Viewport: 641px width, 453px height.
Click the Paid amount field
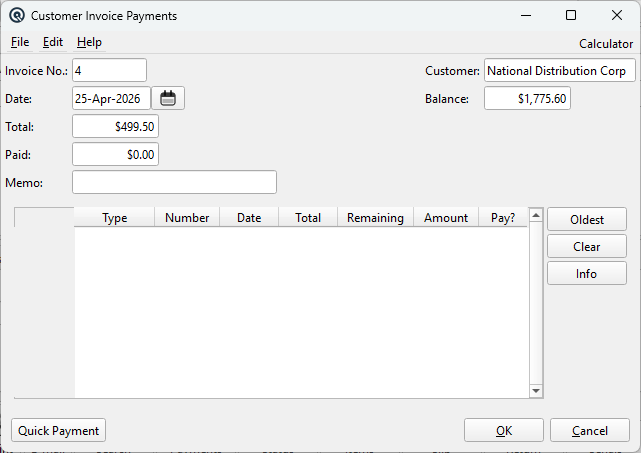point(115,154)
